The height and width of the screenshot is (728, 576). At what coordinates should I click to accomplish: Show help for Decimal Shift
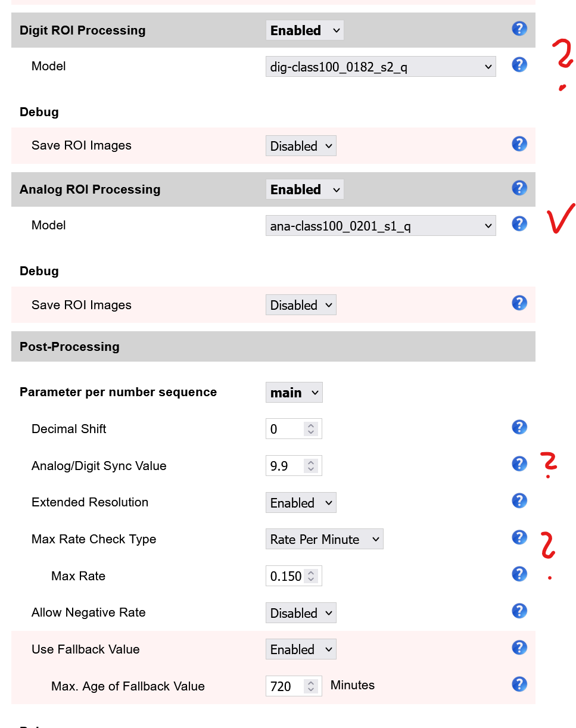pyautogui.click(x=519, y=427)
